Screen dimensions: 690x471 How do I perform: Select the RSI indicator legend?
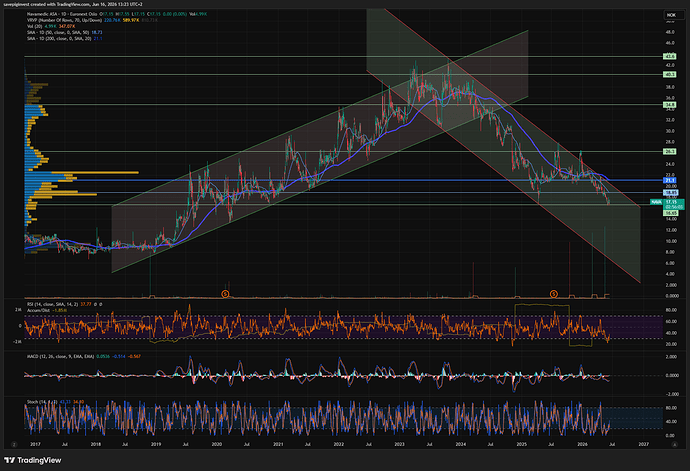52,304
